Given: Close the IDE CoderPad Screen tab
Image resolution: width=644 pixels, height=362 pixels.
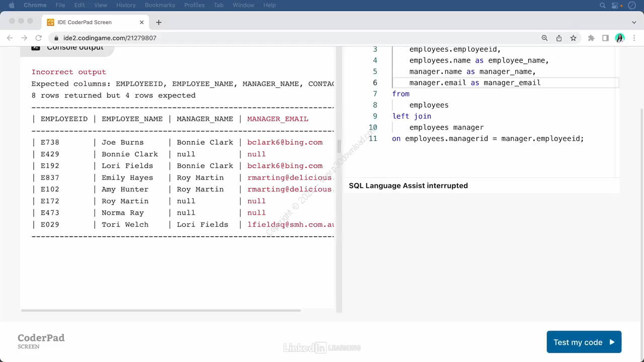Looking at the screenshot, I should pos(141,22).
